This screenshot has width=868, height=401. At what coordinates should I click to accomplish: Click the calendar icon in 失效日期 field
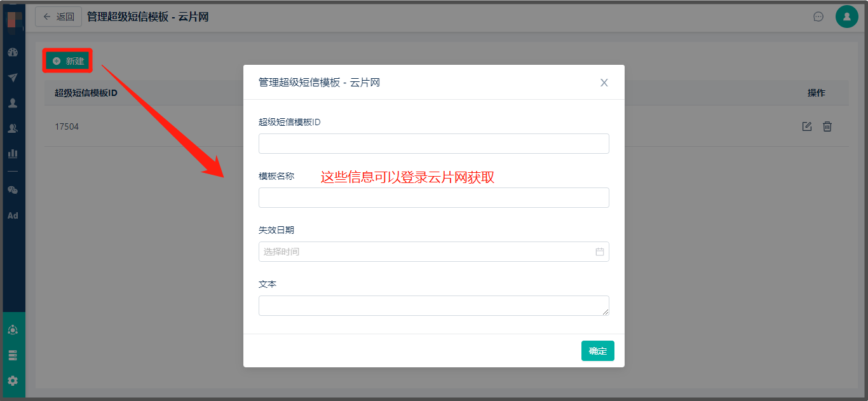599,252
